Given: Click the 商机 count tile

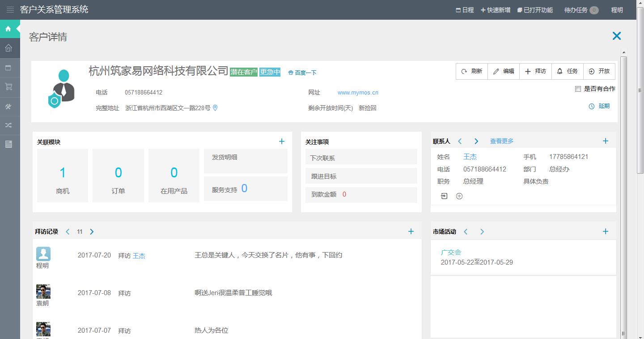Looking at the screenshot, I should 63,176.
